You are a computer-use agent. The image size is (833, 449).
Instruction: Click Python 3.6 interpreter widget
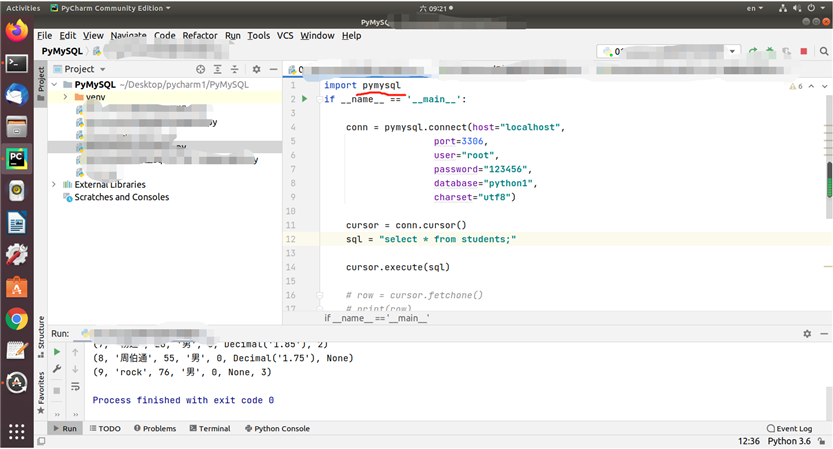[x=789, y=441]
